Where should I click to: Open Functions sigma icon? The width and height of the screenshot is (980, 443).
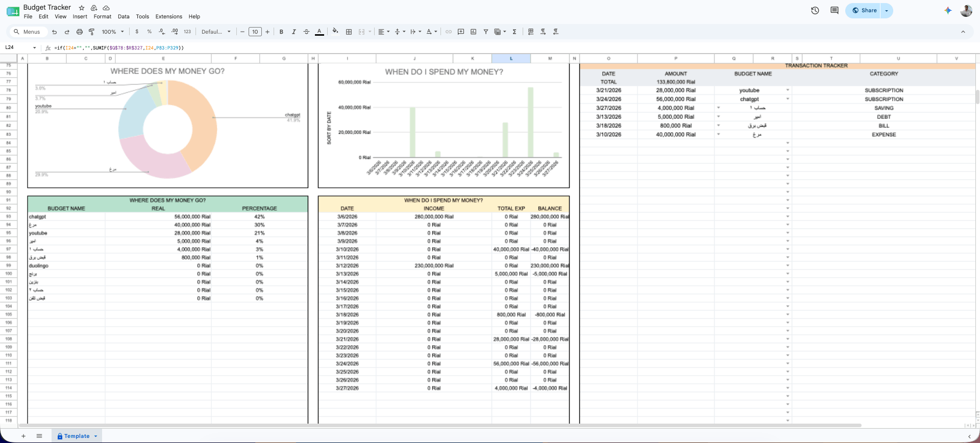(x=514, y=32)
